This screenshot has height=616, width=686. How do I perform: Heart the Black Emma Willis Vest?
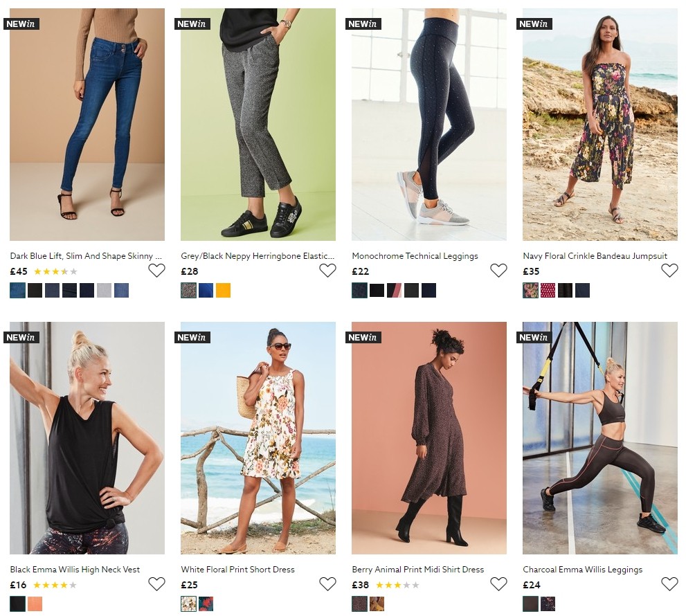tap(156, 584)
